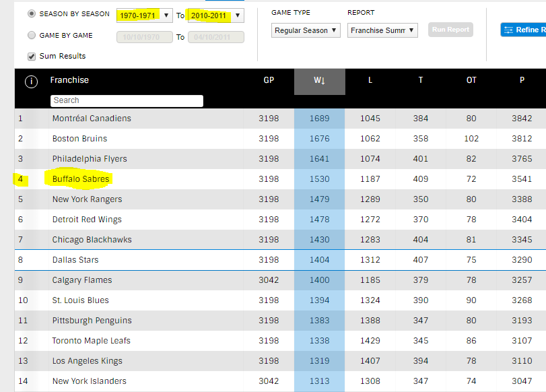Click Dallas Stars franchise name

point(75,260)
